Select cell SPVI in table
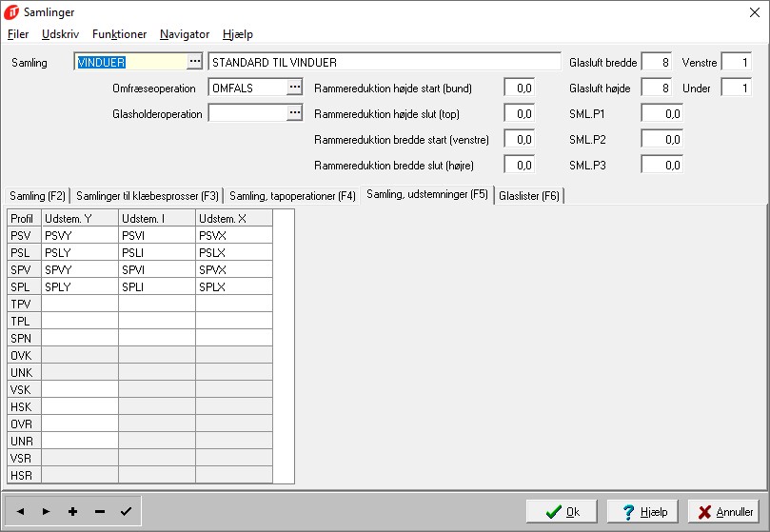This screenshot has width=770, height=532. tap(157, 269)
